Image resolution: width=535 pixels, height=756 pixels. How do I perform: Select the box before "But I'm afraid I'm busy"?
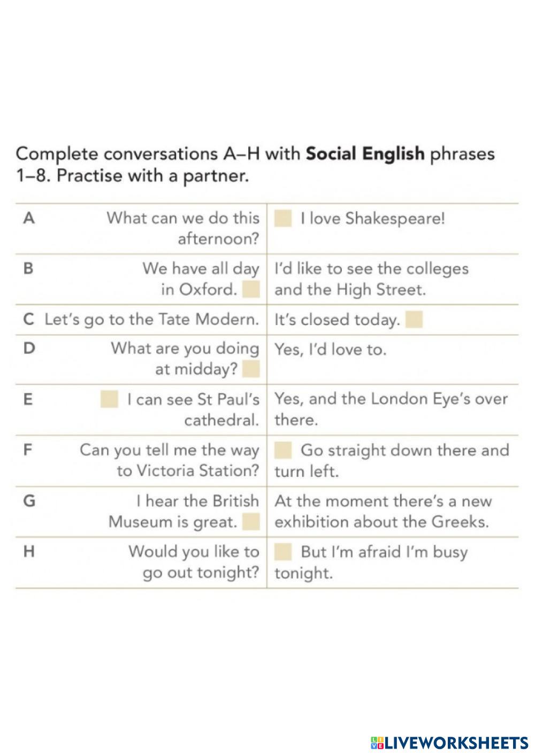283,552
